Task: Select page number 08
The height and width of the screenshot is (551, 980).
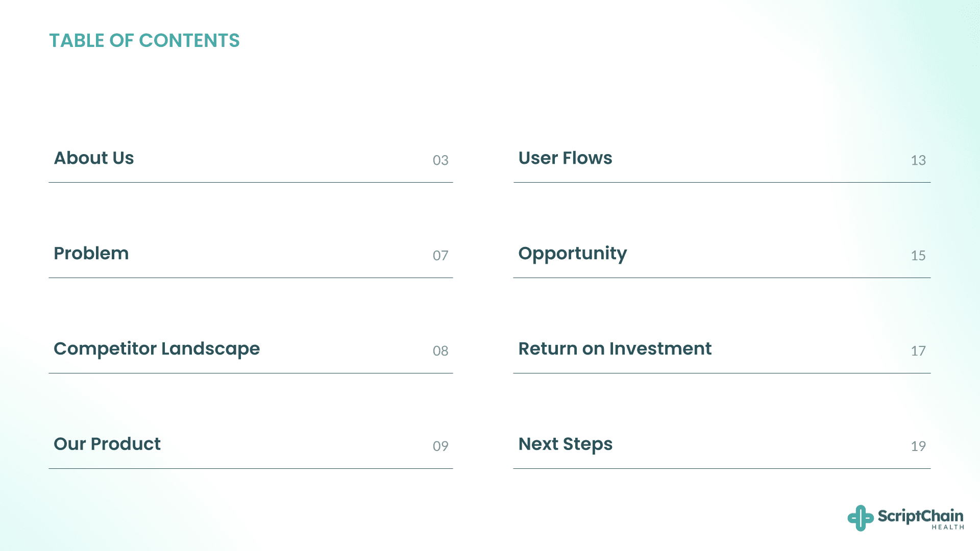Action: [x=440, y=351]
